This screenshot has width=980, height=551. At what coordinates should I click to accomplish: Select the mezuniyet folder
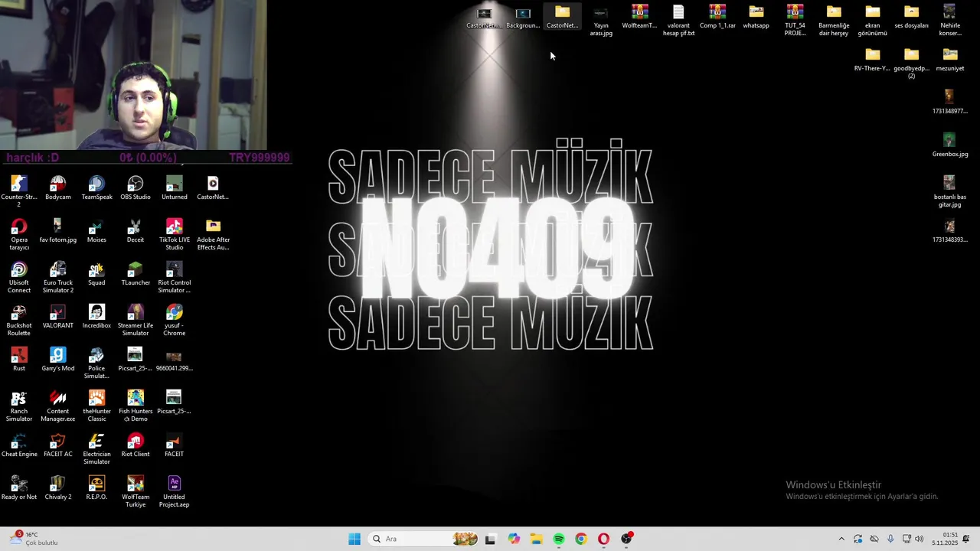point(950,60)
